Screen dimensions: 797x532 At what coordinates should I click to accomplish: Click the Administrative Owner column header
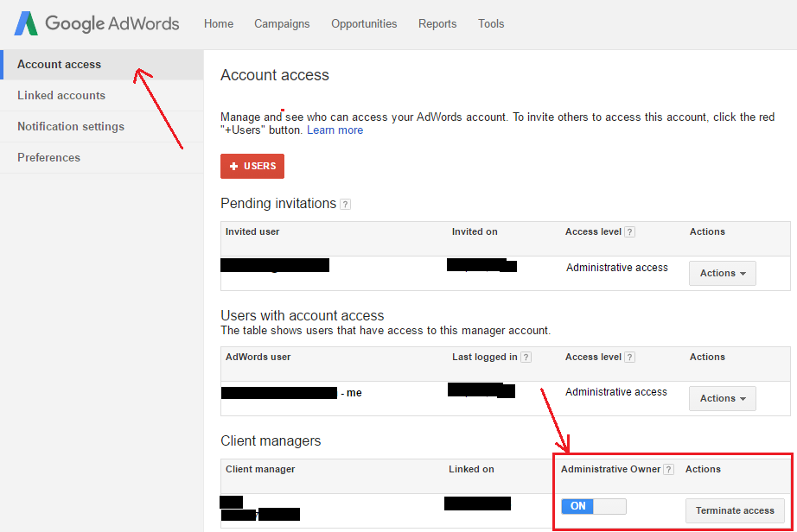(610, 469)
